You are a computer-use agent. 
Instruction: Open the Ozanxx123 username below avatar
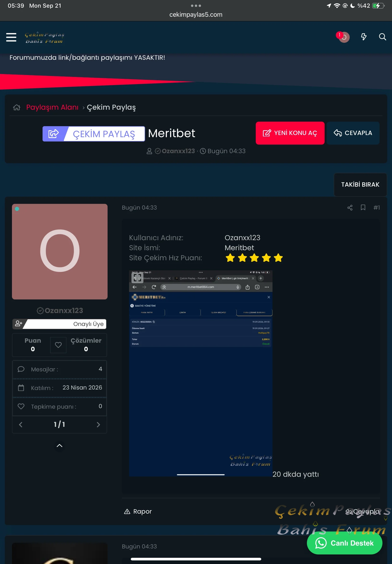tap(64, 311)
